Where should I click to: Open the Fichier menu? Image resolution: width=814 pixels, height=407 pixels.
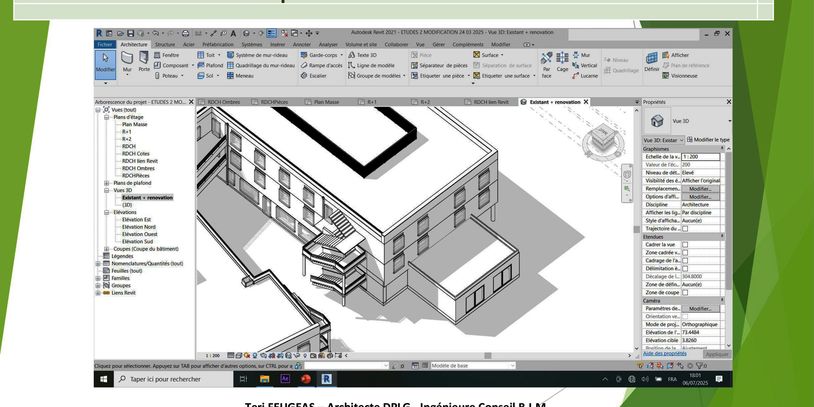click(105, 45)
